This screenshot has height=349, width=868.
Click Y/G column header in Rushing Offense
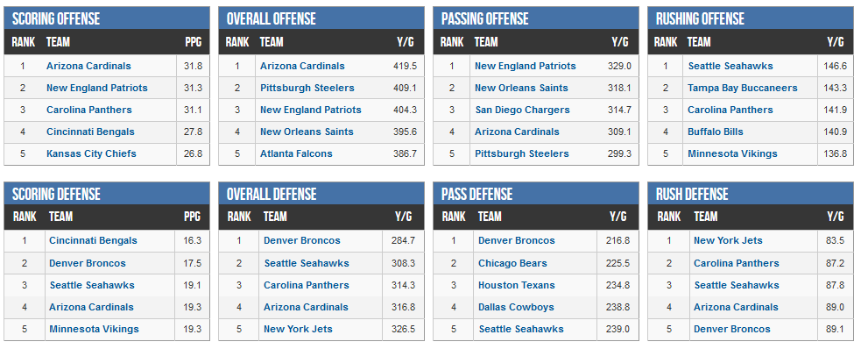836,42
